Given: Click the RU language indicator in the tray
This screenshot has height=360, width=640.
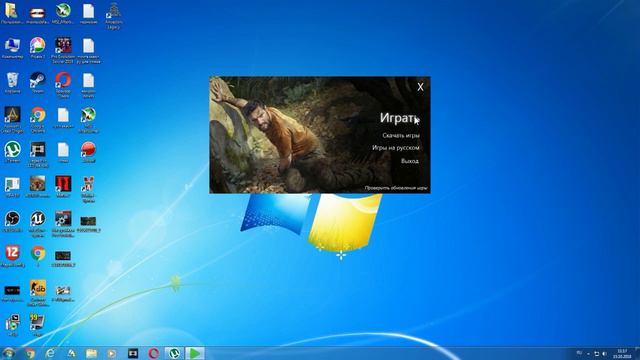Looking at the screenshot, I should coord(579,353).
